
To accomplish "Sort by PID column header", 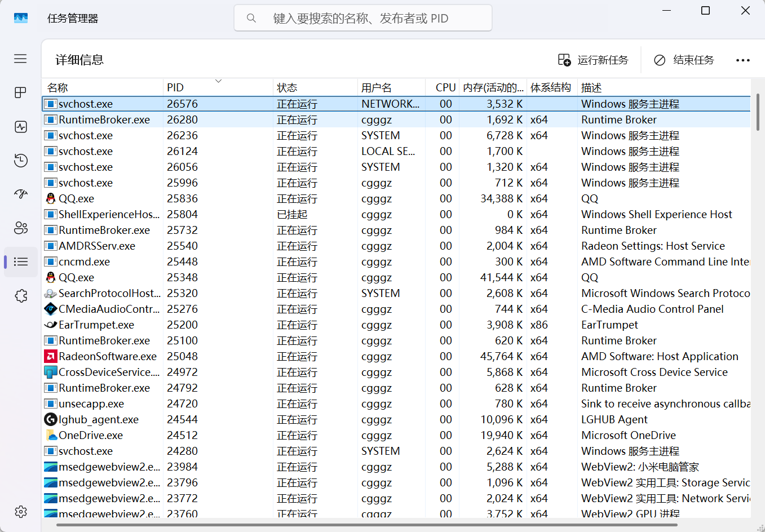I will [x=218, y=87].
